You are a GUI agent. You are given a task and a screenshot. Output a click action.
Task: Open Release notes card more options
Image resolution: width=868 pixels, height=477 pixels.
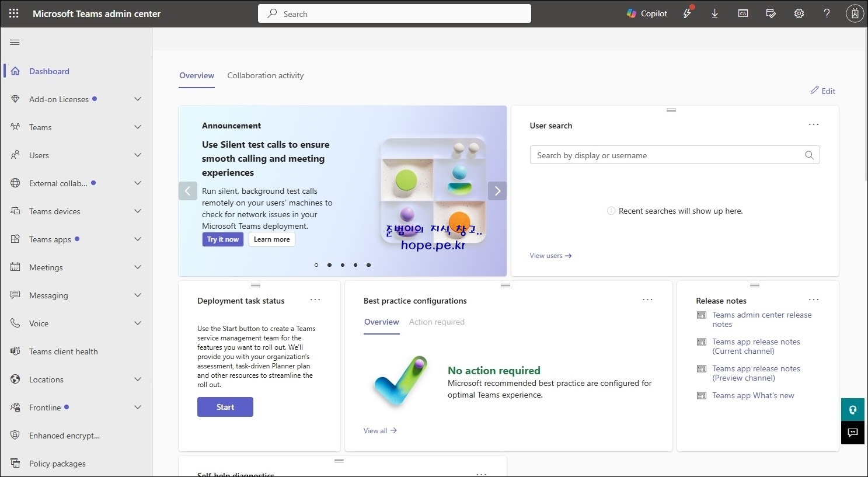click(x=814, y=300)
